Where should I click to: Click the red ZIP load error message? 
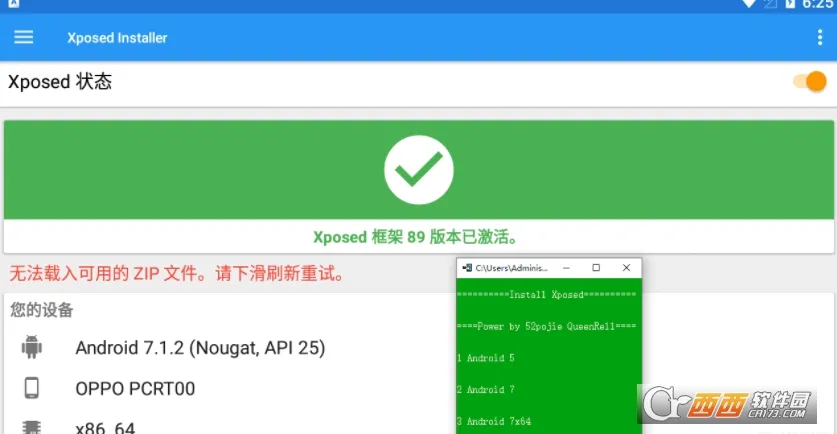point(177,274)
